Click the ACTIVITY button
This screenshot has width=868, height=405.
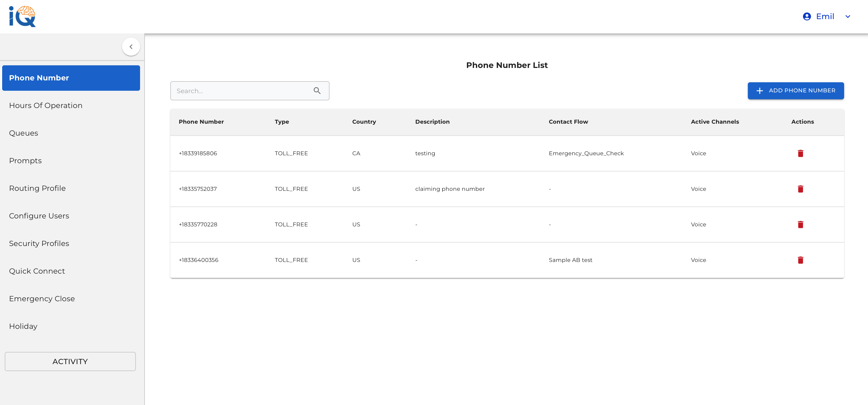(x=70, y=361)
